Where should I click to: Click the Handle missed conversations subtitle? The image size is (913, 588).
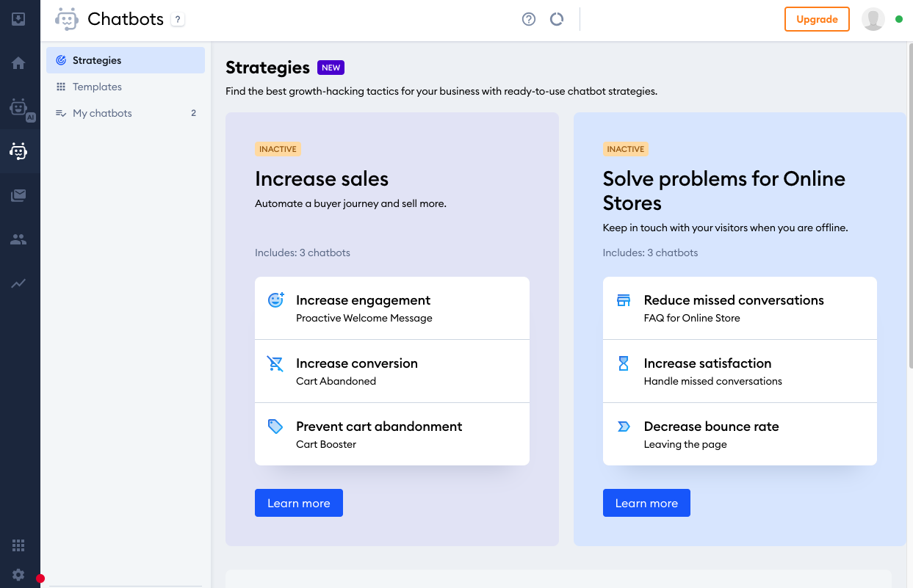(713, 381)
